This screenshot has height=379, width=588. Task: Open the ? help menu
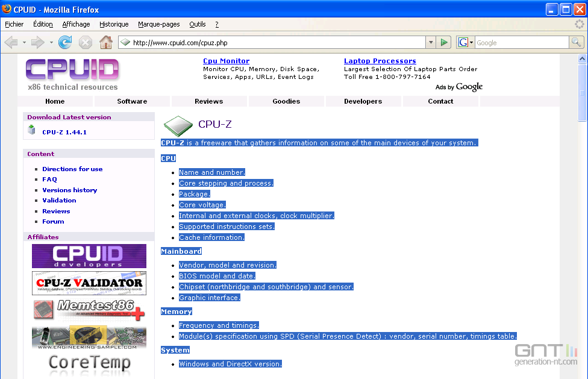point(217,24)
